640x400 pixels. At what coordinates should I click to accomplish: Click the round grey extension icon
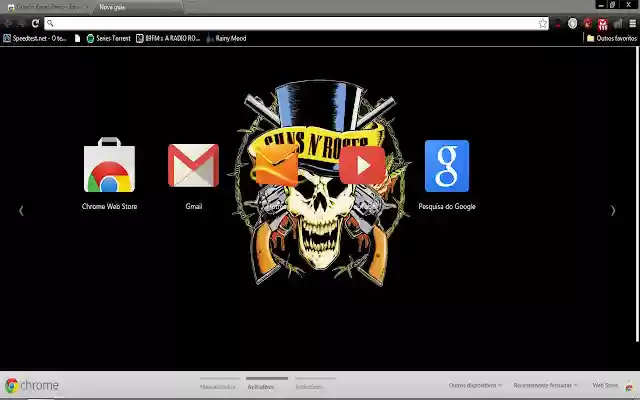[573, 24]
